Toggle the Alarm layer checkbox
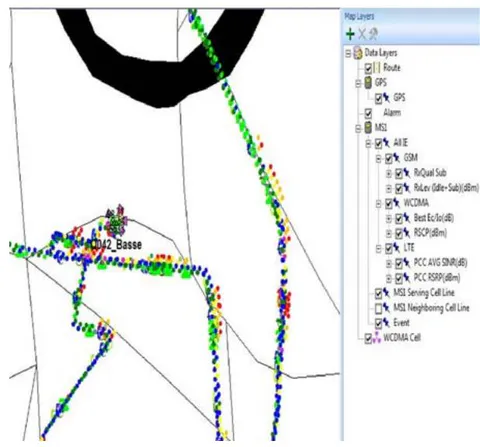 click(368, 114)
